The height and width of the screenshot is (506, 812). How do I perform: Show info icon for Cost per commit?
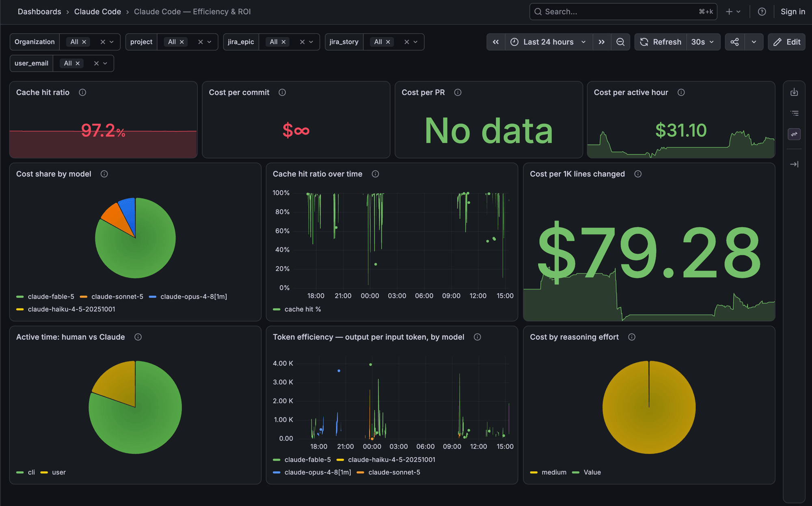[282, 93]
